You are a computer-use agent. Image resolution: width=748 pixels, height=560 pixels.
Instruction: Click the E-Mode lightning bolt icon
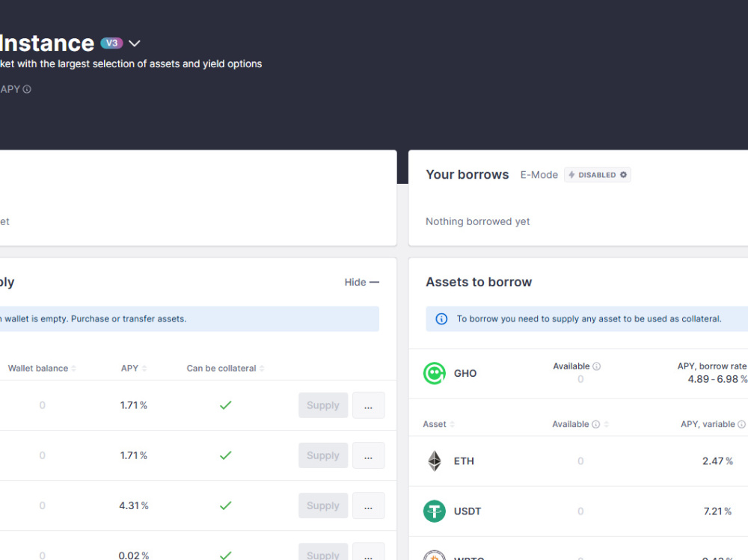tap(571, 175)
